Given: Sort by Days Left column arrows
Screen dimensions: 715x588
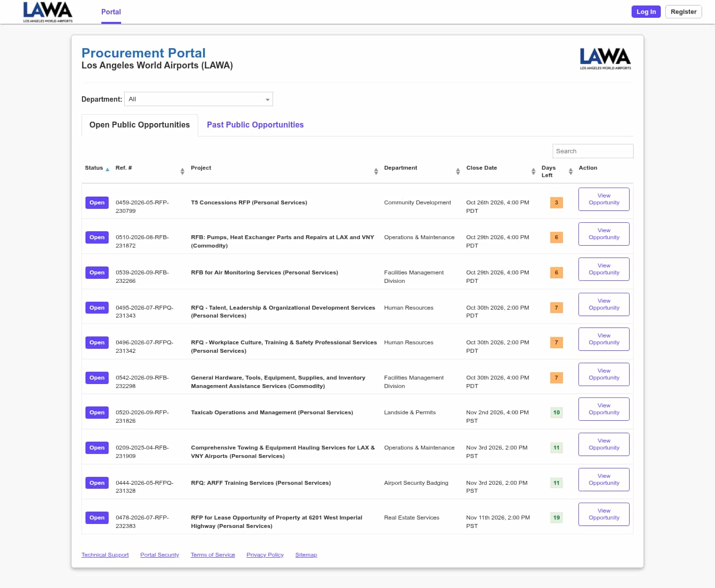Looking at the screenshot, I should 571,171.
